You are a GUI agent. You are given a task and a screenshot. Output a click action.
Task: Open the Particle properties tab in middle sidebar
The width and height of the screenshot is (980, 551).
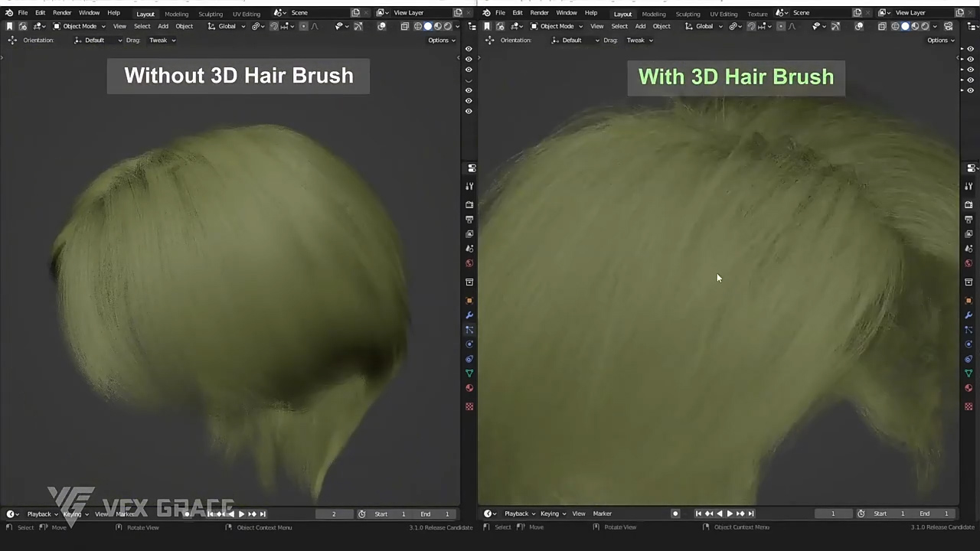[469, 330]
